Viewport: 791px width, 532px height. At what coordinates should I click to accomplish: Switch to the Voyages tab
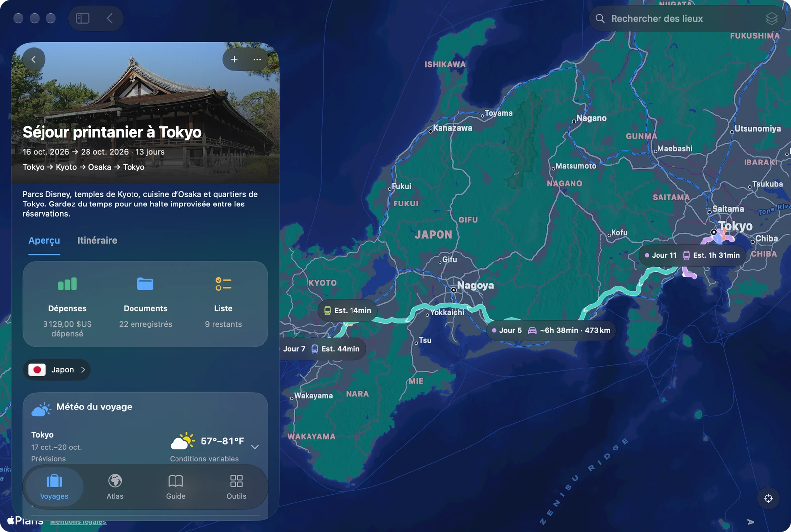coord(54,487)
